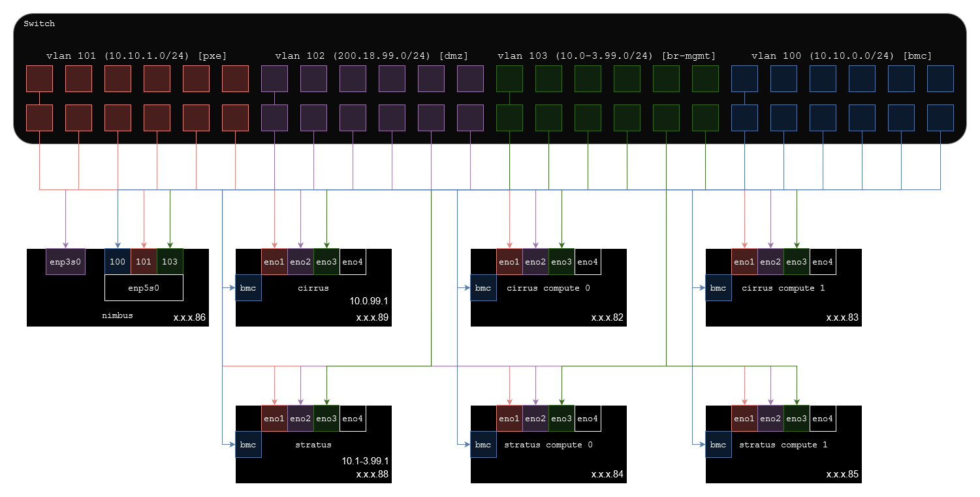This screenshot has height=497, width=980.
Task: Click the enp3s0 interface on nimbus
Action: pos(65,261)
